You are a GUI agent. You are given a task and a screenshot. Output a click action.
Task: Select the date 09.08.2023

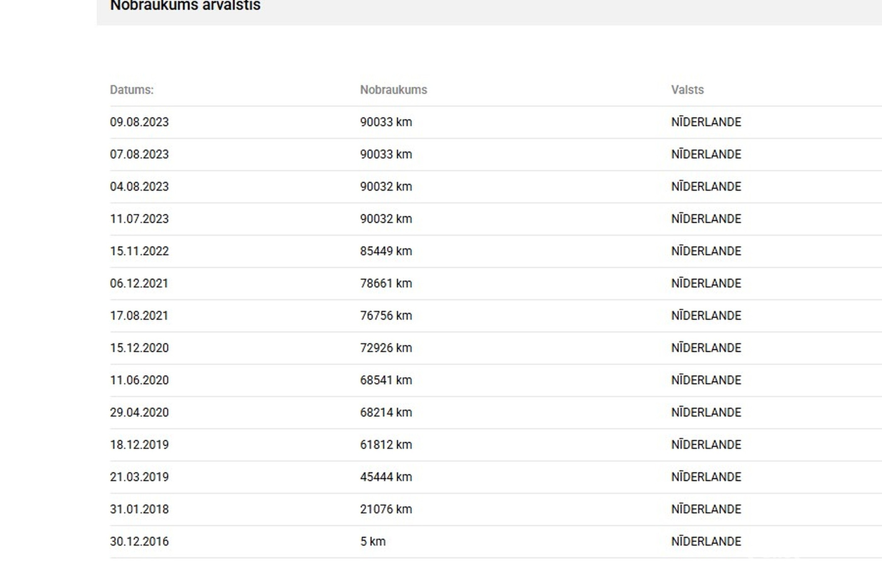pyautogui.click(x=139, y=122)
